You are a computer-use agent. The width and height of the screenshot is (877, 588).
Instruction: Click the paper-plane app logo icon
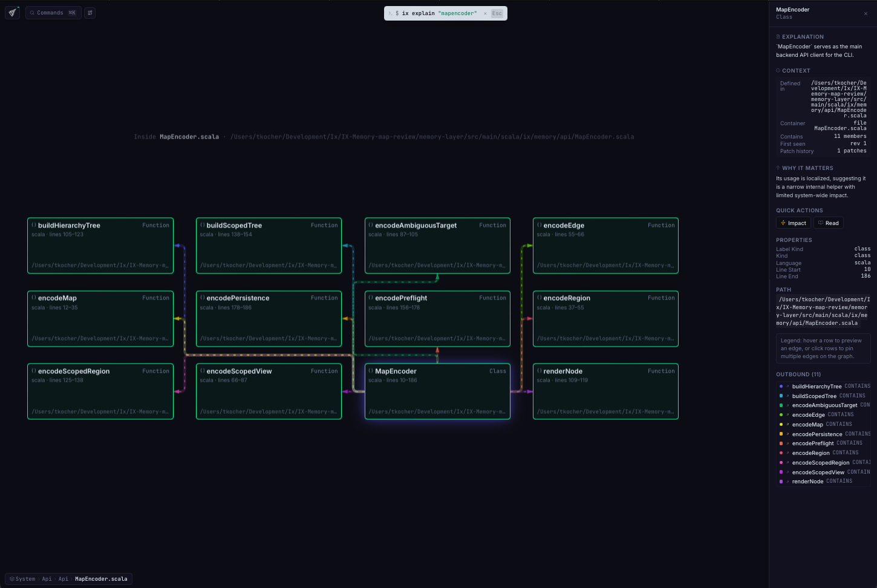pos(12,12)
